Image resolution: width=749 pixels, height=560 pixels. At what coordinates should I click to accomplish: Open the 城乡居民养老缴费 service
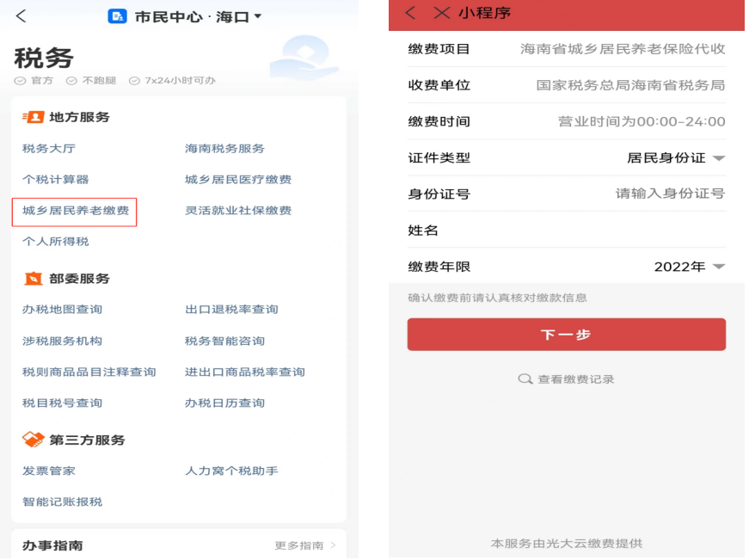[x=74, y=211]
